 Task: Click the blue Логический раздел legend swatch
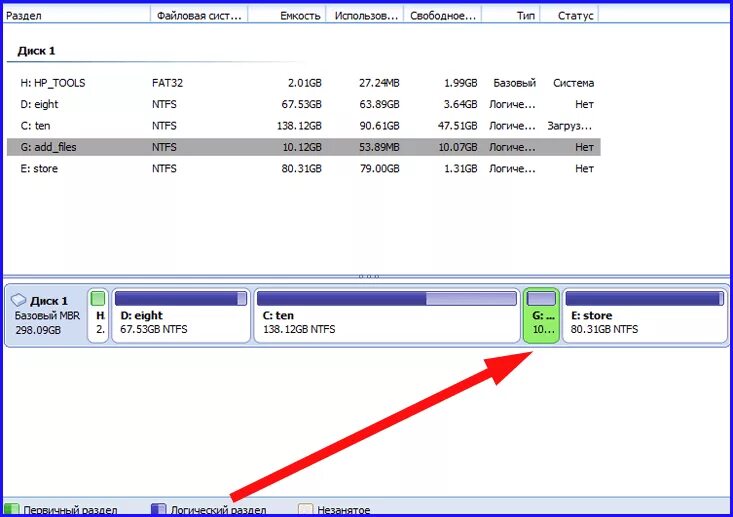coord(158,510)
